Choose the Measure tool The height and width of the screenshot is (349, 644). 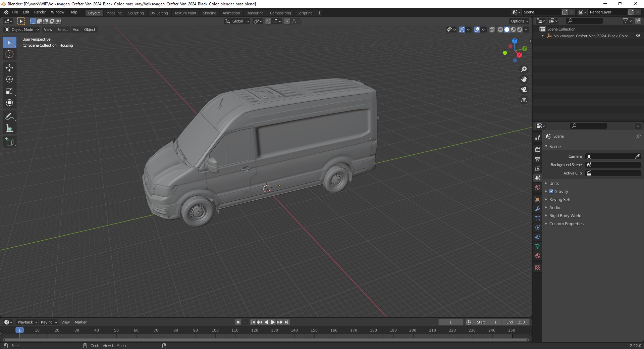coord(9,129)
